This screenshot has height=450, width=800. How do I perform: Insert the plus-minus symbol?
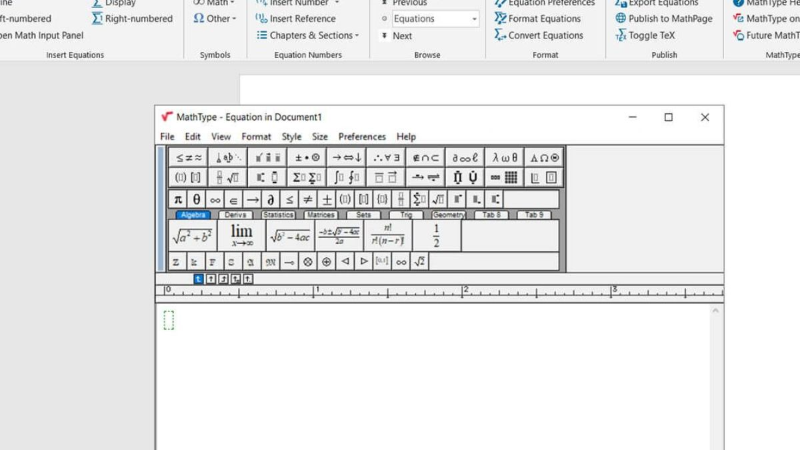pyautogui.click(x=327, y=199)
